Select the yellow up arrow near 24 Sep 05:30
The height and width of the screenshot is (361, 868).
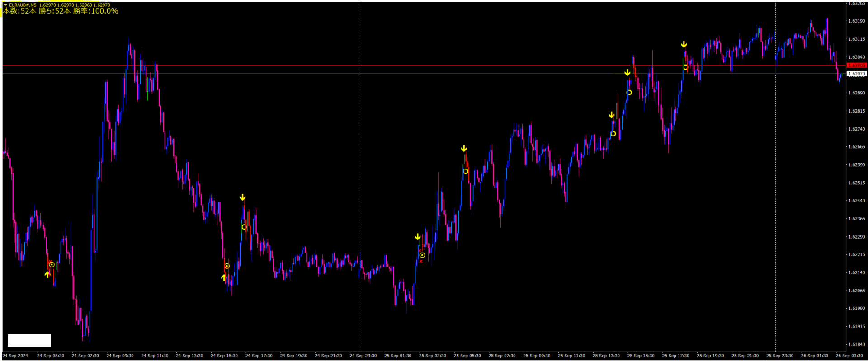[x=47, y=274]
